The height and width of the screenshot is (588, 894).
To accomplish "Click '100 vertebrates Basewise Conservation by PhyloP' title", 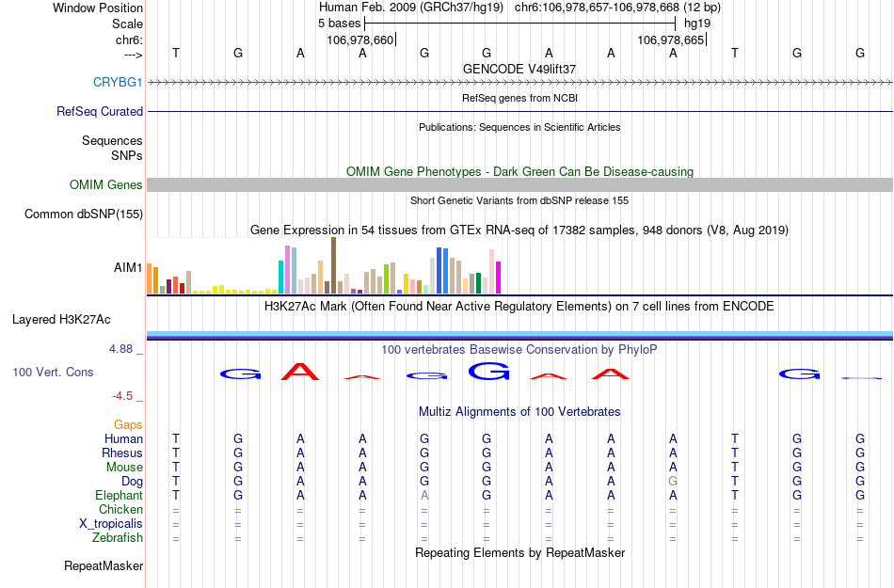I will click(519, 349).
